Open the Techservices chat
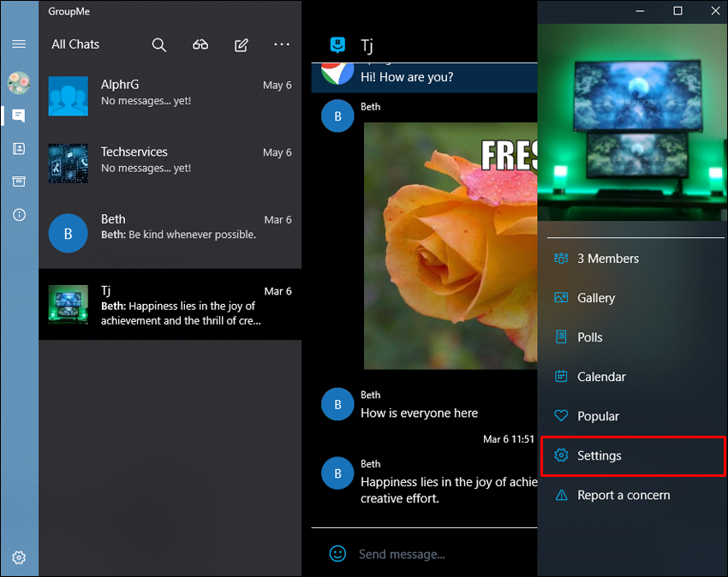This screenshot has height=577, width=728. coord(170,164)
